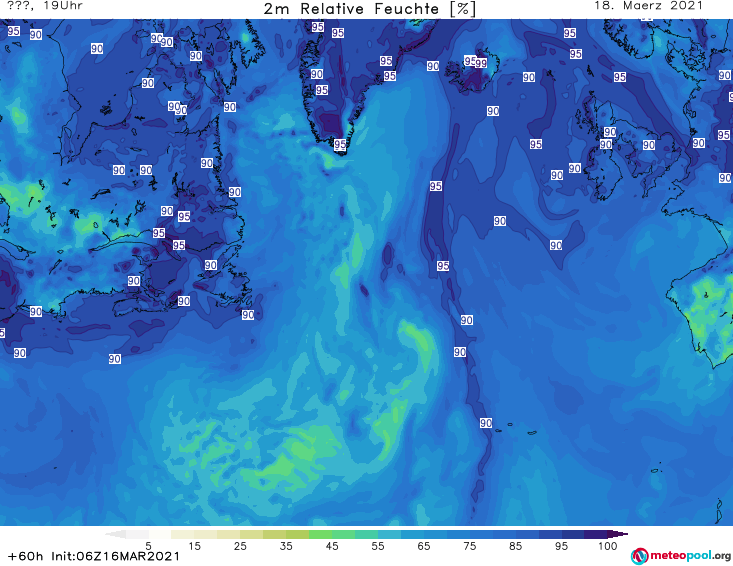Pick the dark purple legend swatch before 100
The image size is (733, 566).
[x=596, y=534]
